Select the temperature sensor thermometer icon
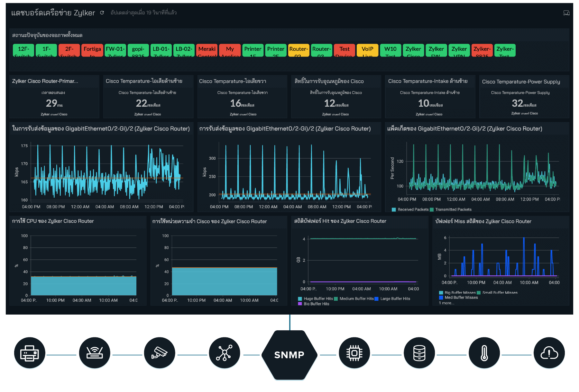This screenshot has height=392, width=579. pos(484,353)
